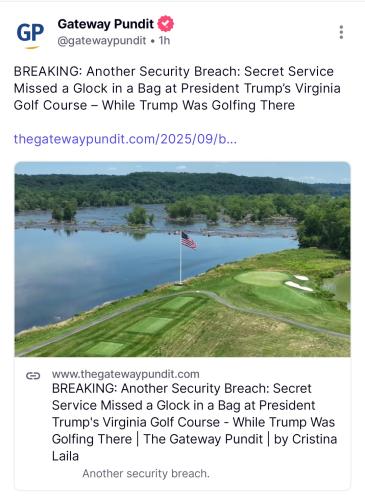Click the 1h post timestamp

point(164,40)
